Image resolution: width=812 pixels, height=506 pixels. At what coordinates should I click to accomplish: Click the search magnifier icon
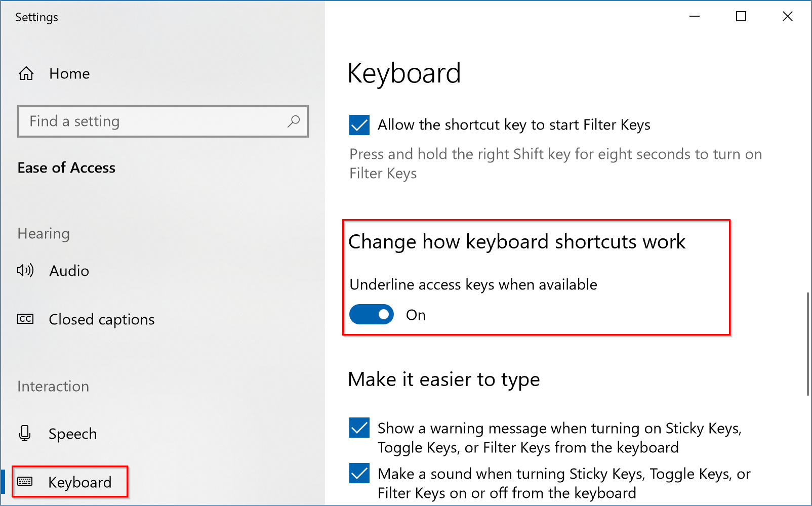click(294, 121)
